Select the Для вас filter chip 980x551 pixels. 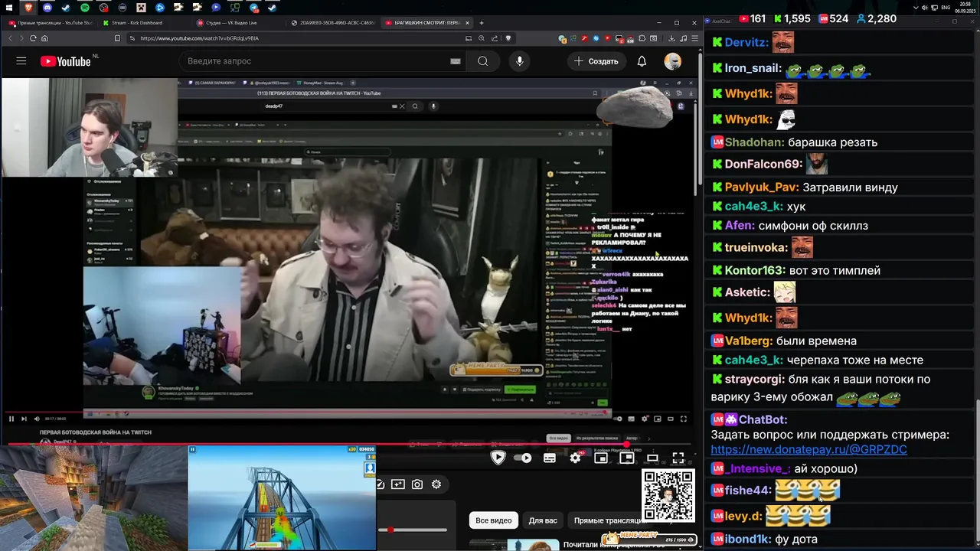[543, 520]
